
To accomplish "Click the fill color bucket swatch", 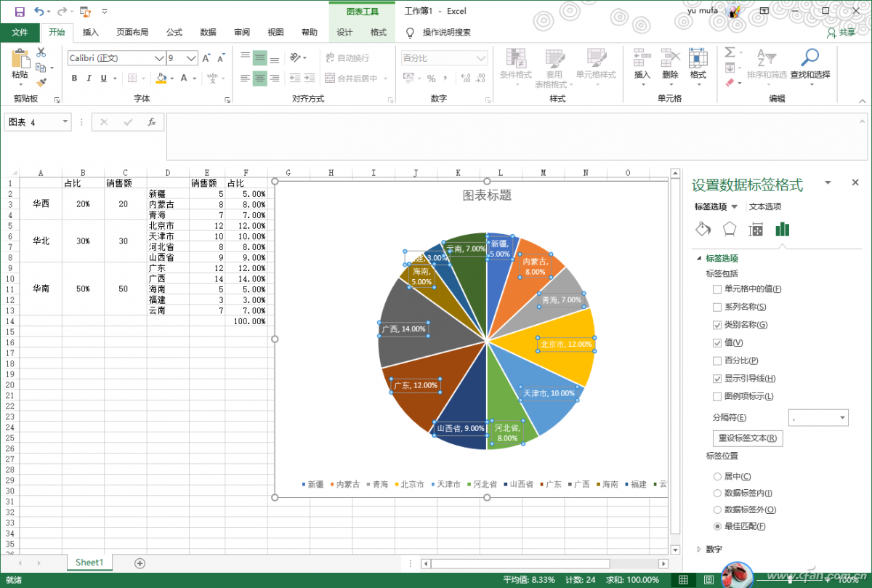I will click(161, 78).
